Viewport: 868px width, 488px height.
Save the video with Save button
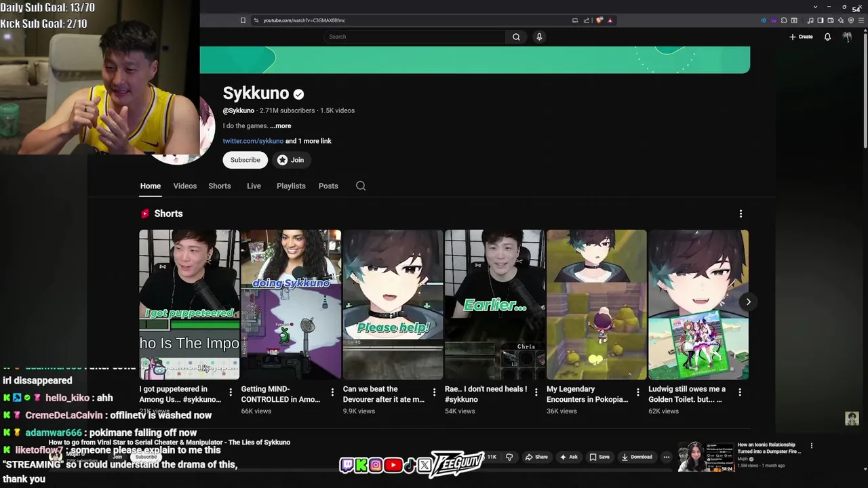coord(599,457)
